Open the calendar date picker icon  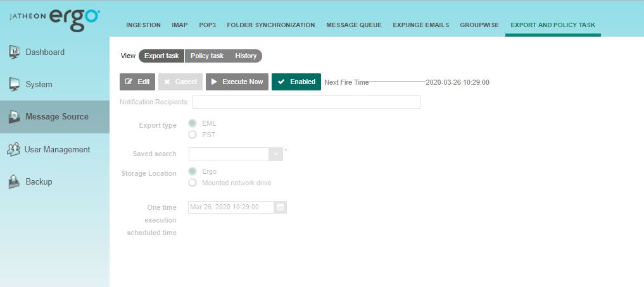(x=281, y=207)
